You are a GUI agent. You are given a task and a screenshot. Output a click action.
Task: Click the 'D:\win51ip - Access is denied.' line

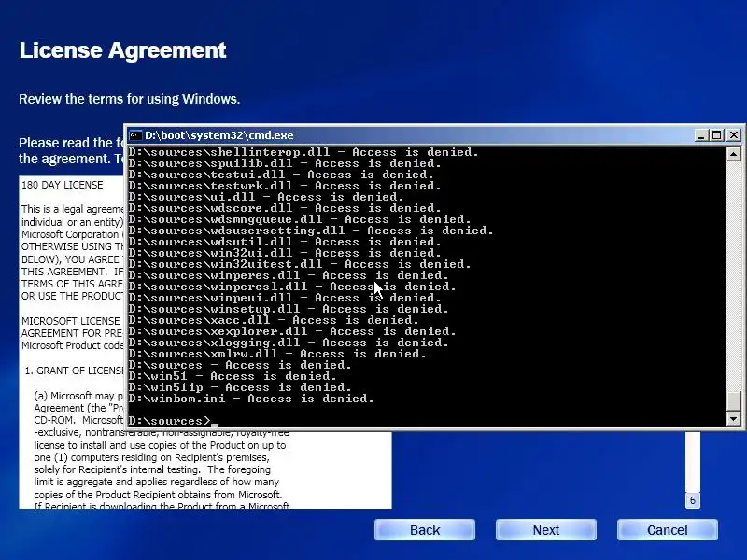240,387
